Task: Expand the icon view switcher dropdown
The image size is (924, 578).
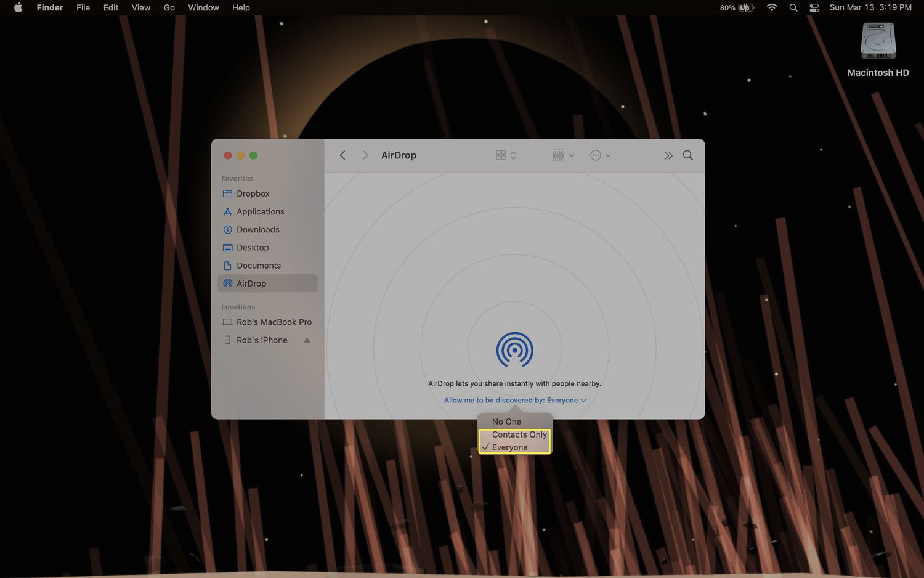Action: point(506,155)
